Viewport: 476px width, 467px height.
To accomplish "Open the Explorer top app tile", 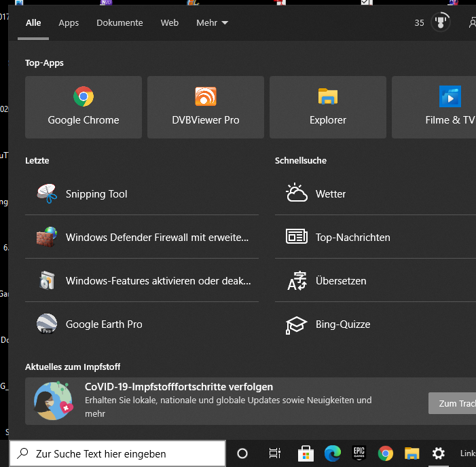I will 328,107.
